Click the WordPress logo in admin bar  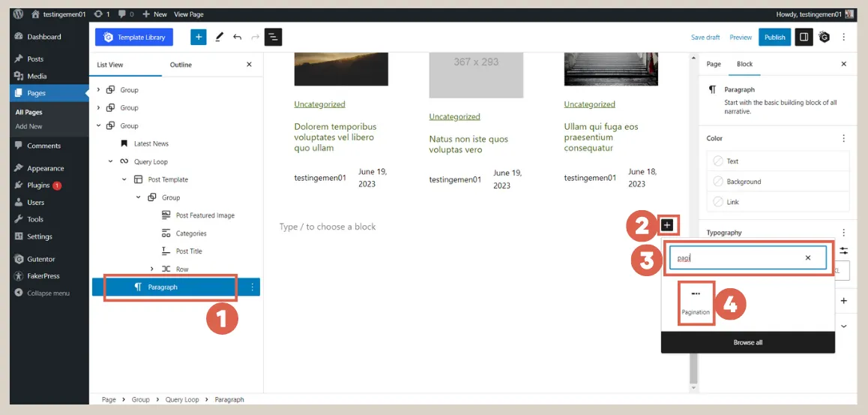[x=18, y=14]
